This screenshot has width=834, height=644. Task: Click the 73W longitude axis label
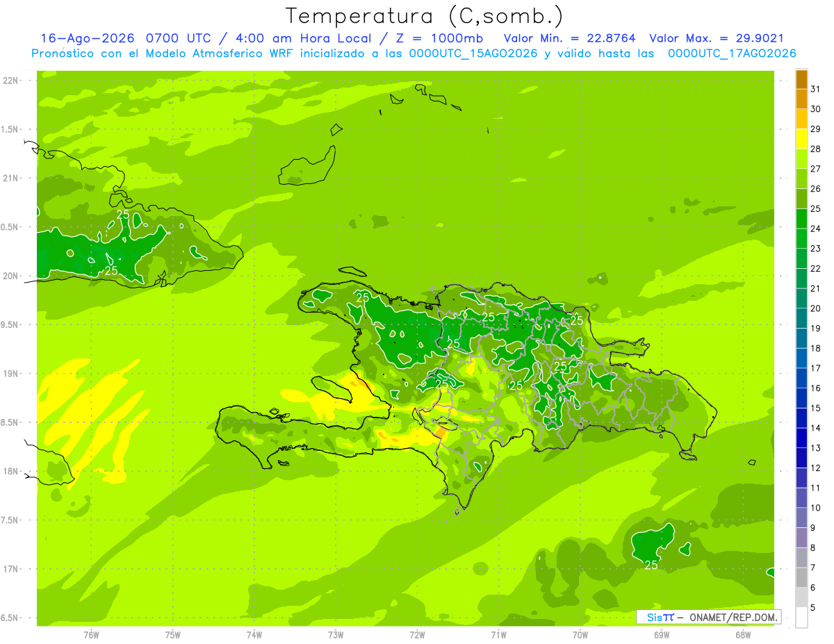[x=336, y=635]
